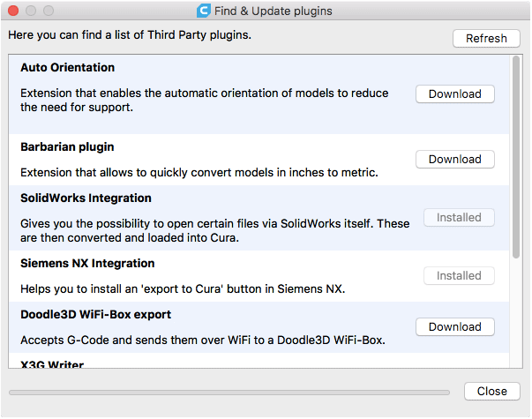
Task: Click the Refresh button
Action: coord(486,39)
